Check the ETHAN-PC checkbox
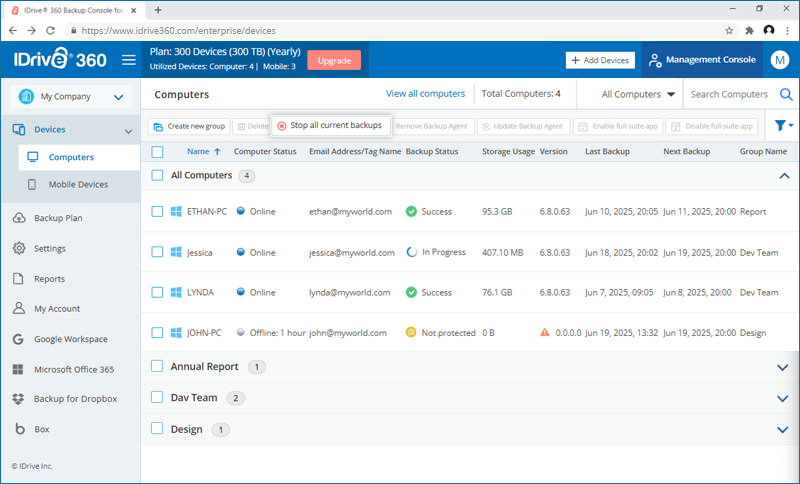Viewport: 800px width, 484px height. click(157, 212)
